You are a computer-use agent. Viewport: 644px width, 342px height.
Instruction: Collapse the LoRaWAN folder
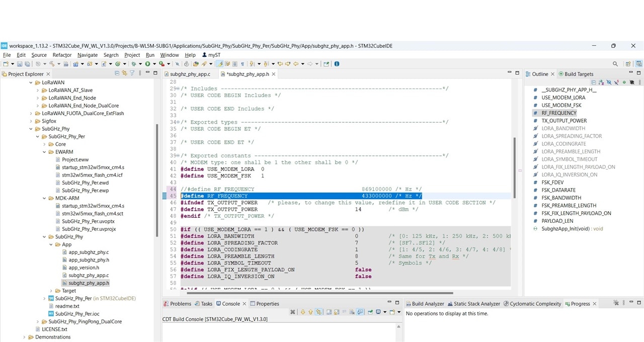(30, 82)
